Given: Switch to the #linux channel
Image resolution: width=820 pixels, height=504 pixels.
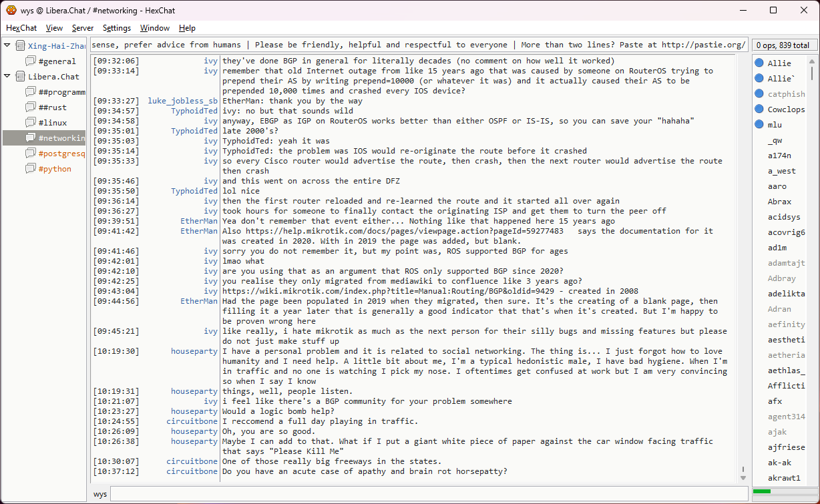Looking at the screenshot, I should pos(52,123).
